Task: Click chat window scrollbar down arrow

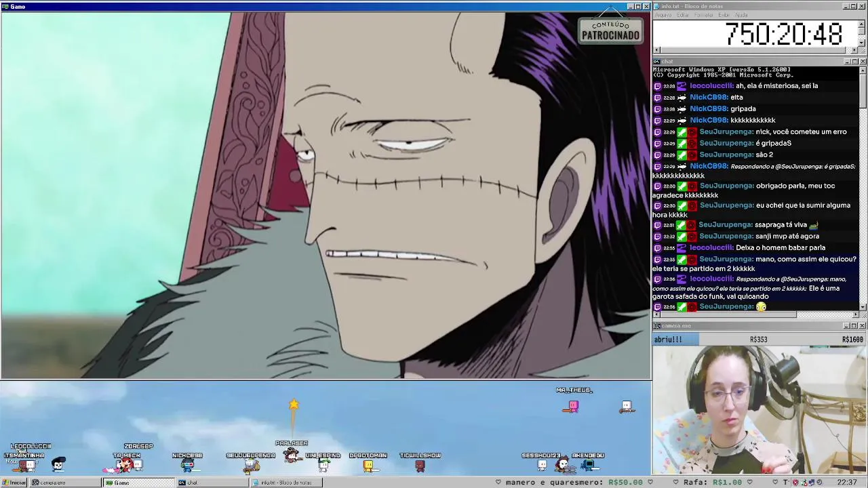Action: click(862, 307)
